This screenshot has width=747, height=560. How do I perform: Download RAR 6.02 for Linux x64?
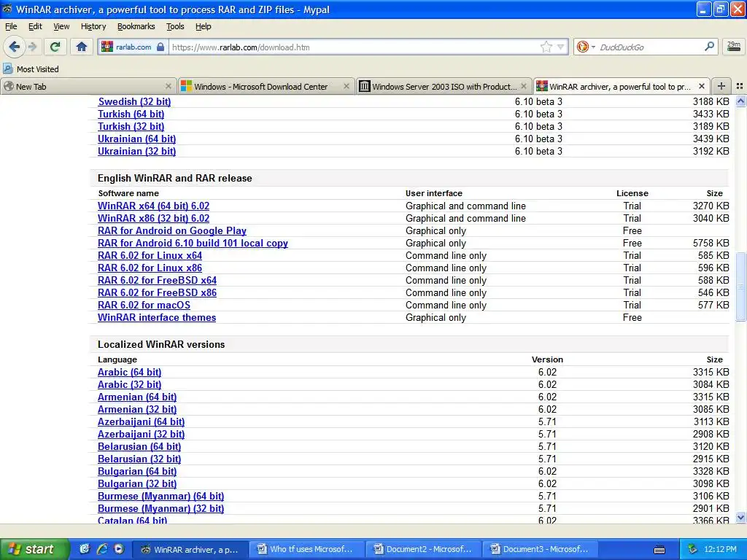[150, 255]
